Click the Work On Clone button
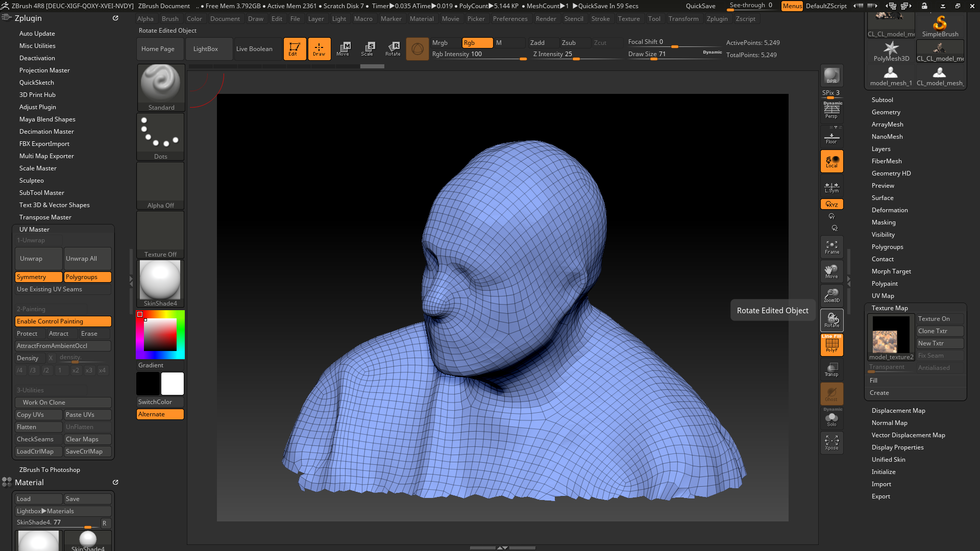 (63, 403)
